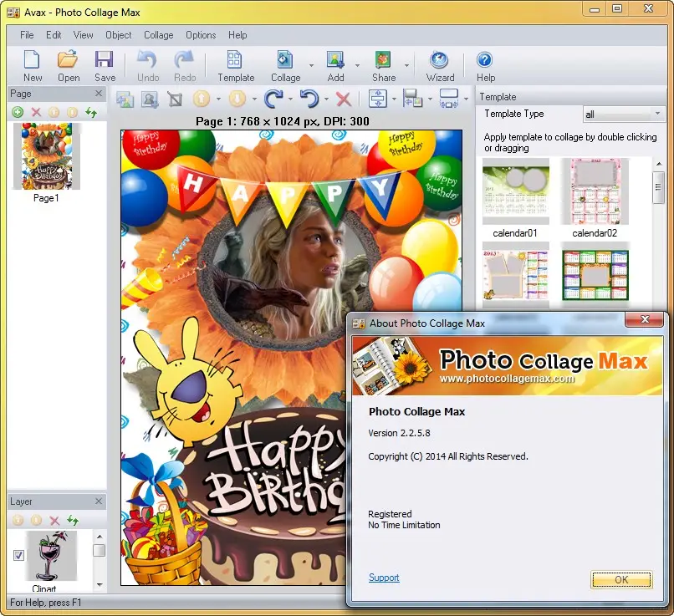
Task: Expand the Collage toolbar dropdown arrow
Action: pyautogui.click(x=311, y=66)
